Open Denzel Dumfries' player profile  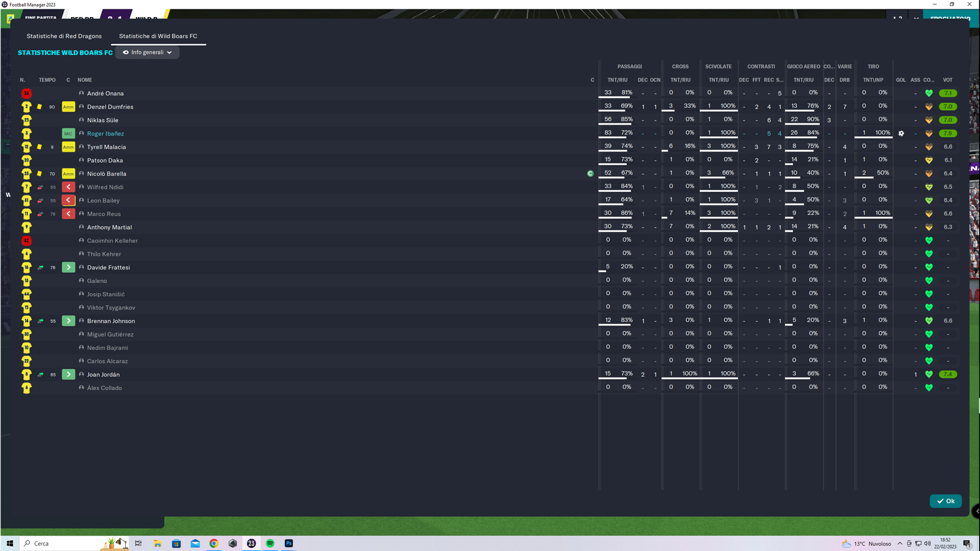110,107
